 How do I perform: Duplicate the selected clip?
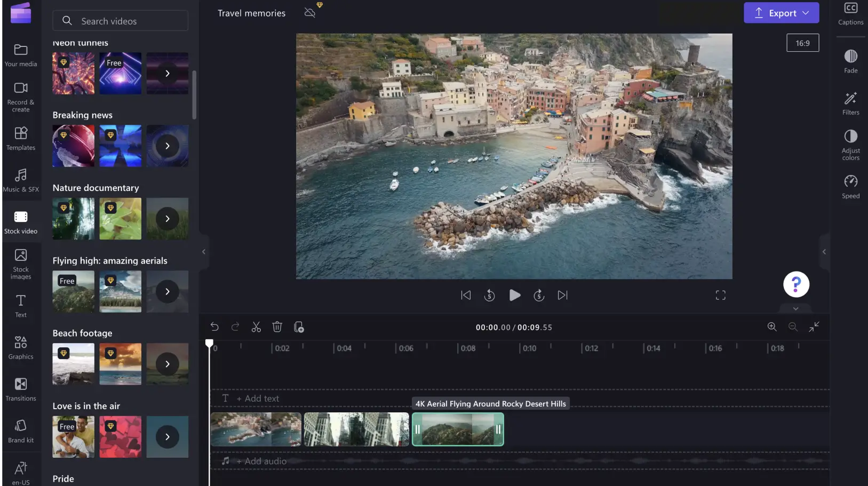coord(299,327)
